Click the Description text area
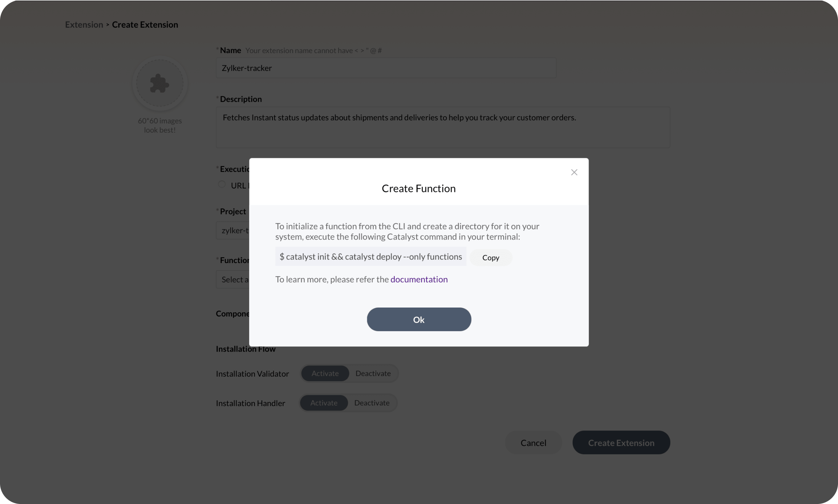Viewport: 838px width, 504px height. [x=443, y=127]
